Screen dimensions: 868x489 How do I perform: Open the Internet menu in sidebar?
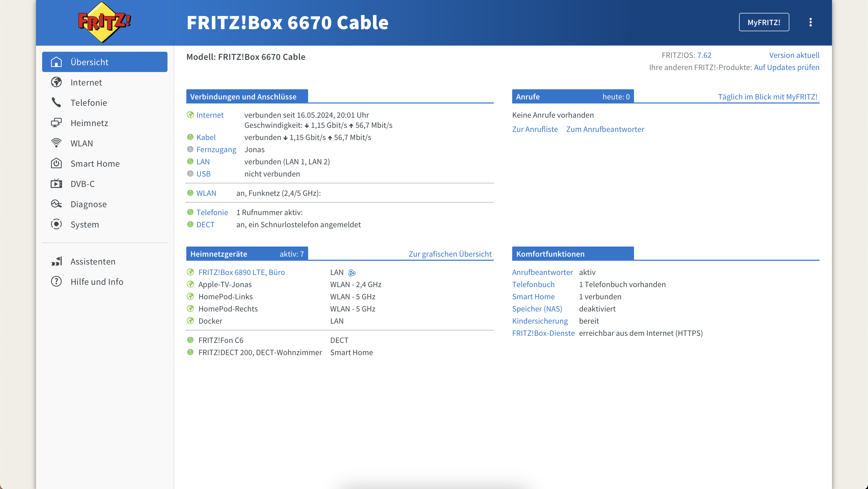105,82
